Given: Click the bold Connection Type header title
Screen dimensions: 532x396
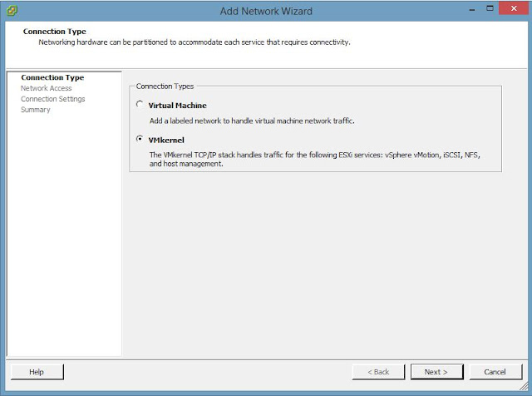Looking at the screenshot, I should tap(54, 32).
